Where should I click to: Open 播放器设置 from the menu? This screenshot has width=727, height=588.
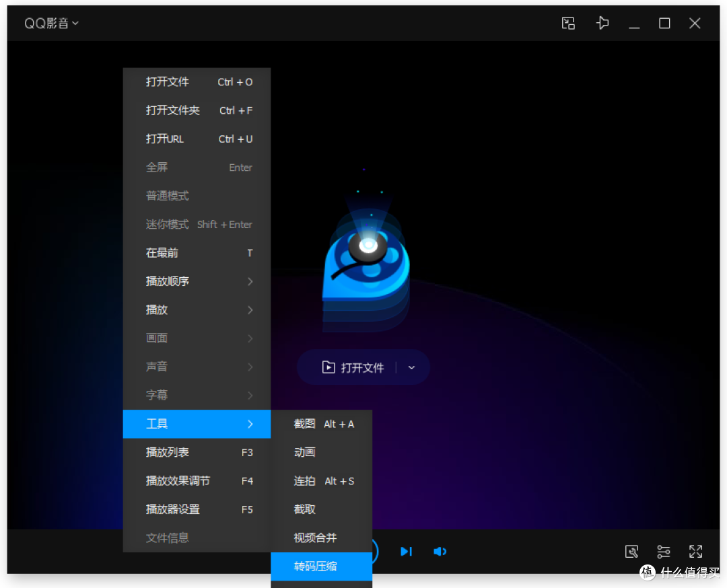point(197,509)
